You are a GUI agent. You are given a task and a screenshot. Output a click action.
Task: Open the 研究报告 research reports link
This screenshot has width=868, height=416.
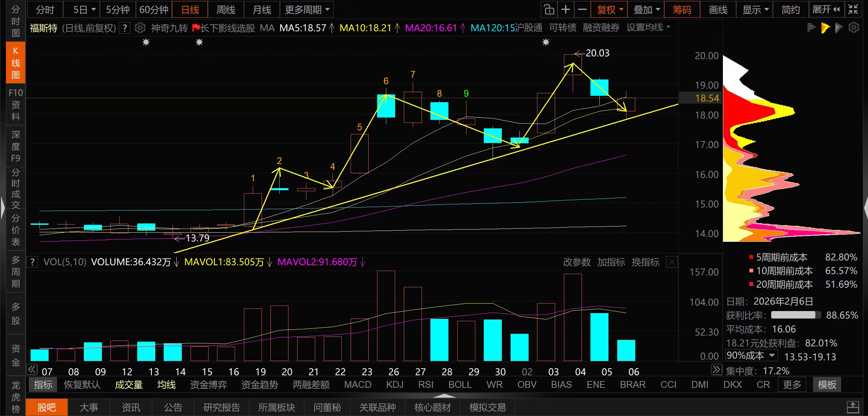(222, 407)
